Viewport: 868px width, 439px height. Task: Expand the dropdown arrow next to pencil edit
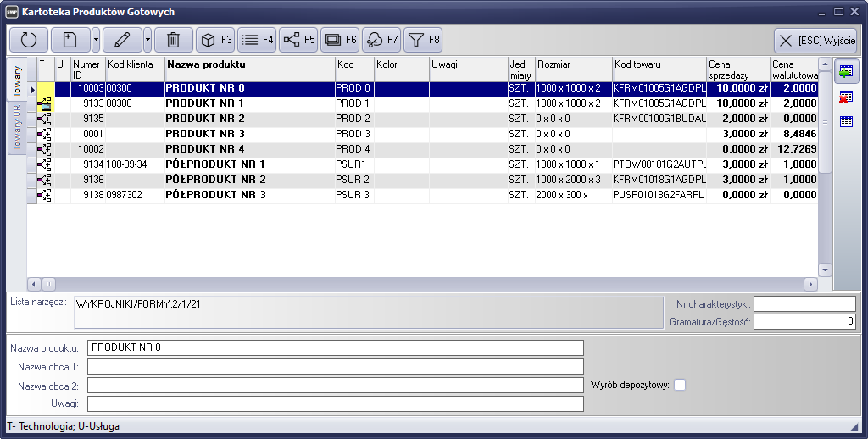pos(147,39)
